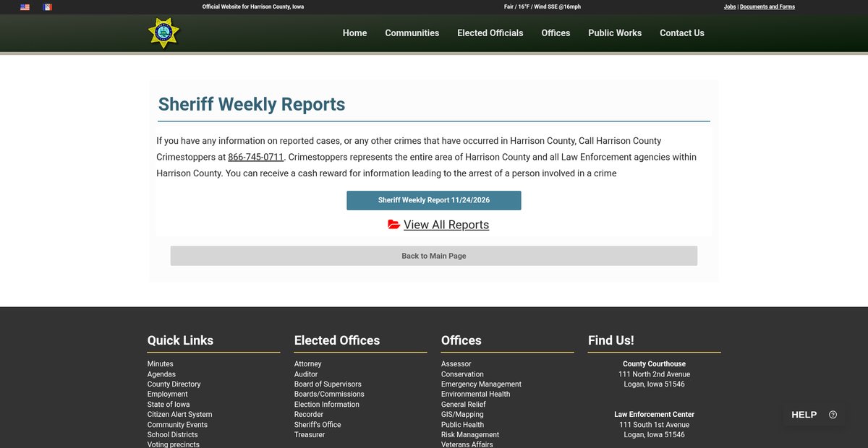Open Documents and Forms link
This screenshot has height=448, width=868.
click(x=767, y=7)
